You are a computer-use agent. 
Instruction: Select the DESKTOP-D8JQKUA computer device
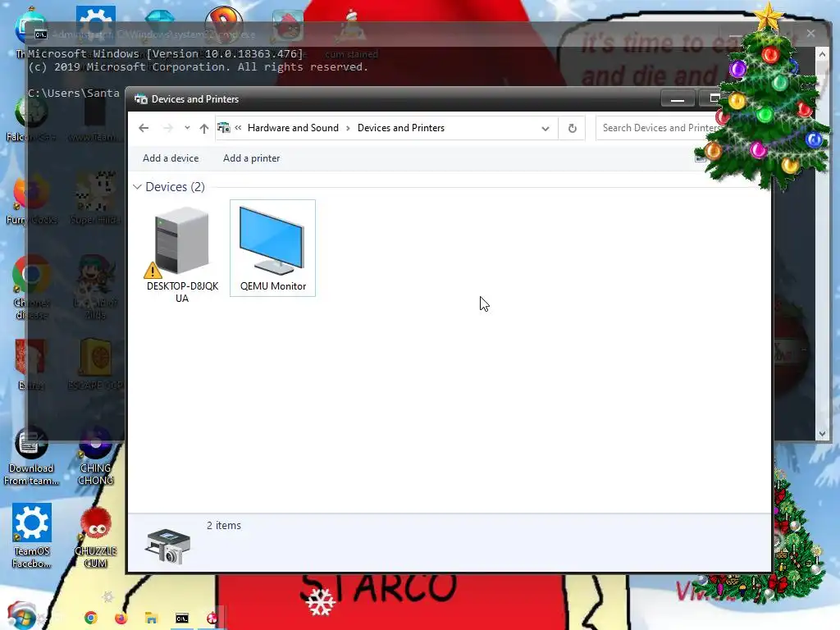point(182,253)
